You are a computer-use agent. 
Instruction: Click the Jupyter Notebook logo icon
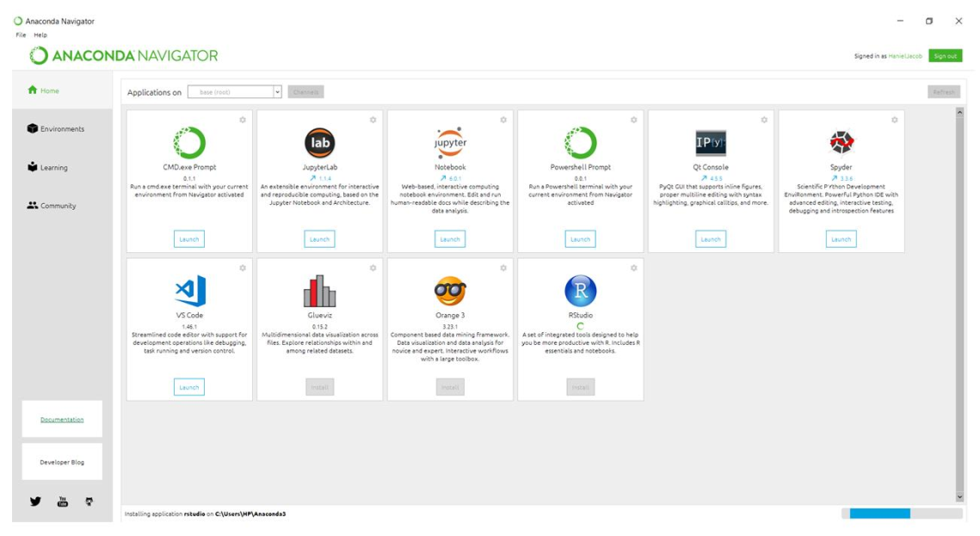(x=450, y=143)
